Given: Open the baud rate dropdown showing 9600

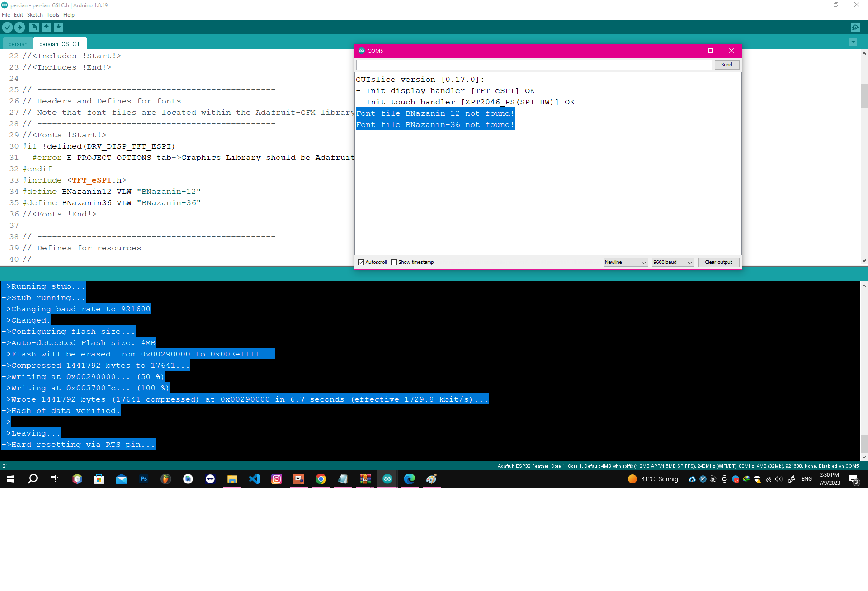Looking at the screenshot, I should (673, 262).
